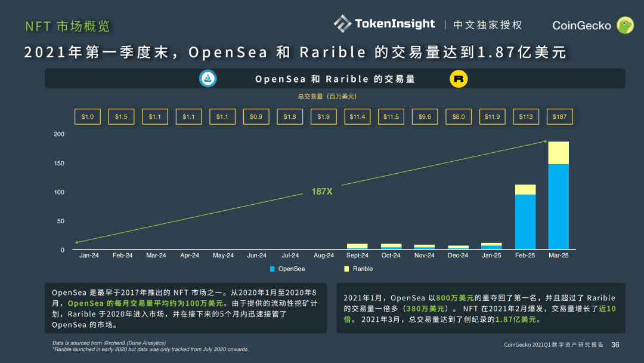Click the highlighted 800万美元 text

coord(454,298)
